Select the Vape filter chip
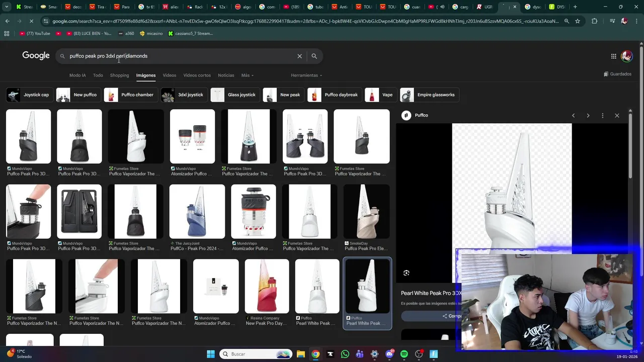The width and height of the screenshot is (644, 362). click(380, 95)
